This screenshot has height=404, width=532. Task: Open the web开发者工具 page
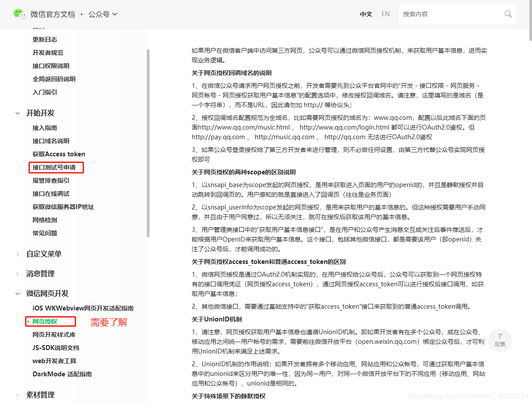pyautogui.click(x=55, y=361)
